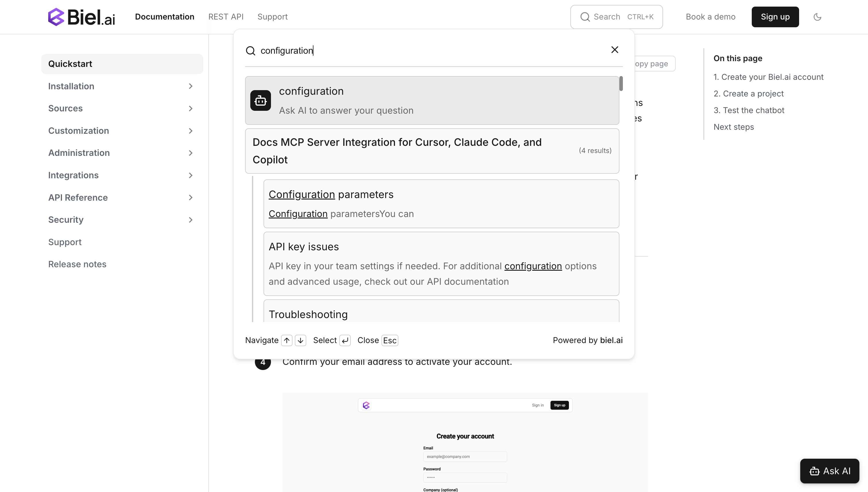Viewport: 868px width, 492px height.
Task: Click the Enter key select icon
Action: pos(345,340)
